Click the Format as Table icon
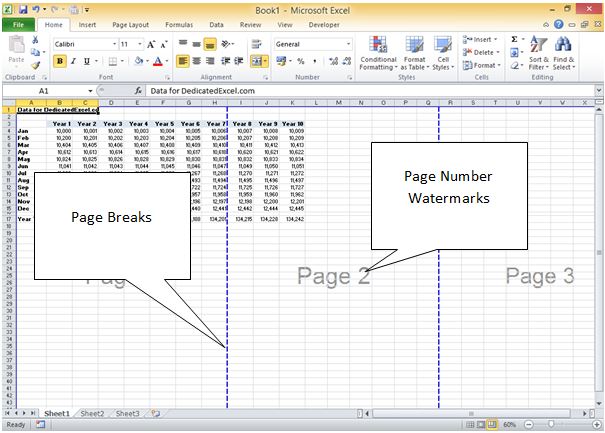Viewport: 605px width, 433px height. coord(414,54)
